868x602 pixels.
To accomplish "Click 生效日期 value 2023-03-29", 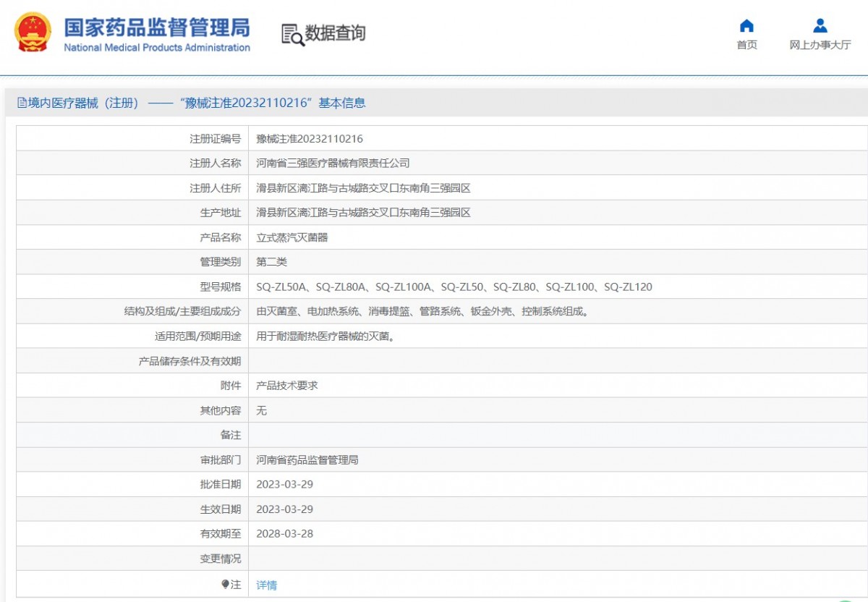I will (285, 509).
